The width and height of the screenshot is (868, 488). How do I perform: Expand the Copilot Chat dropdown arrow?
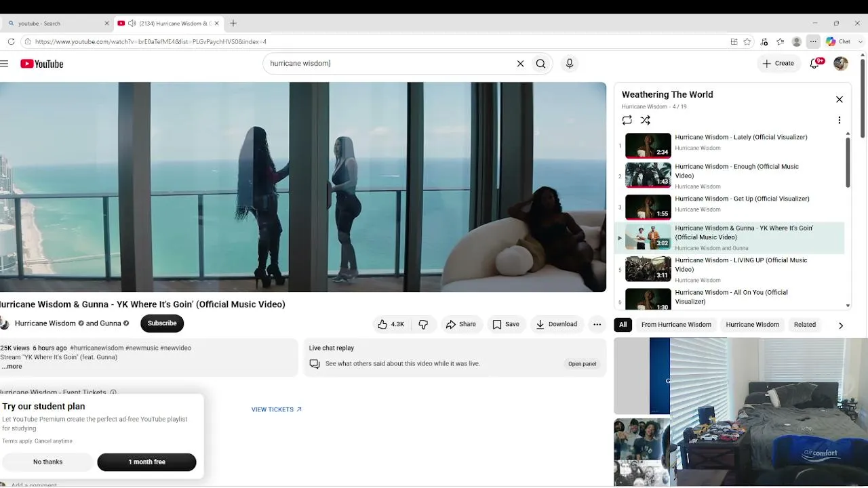[861, 41]
